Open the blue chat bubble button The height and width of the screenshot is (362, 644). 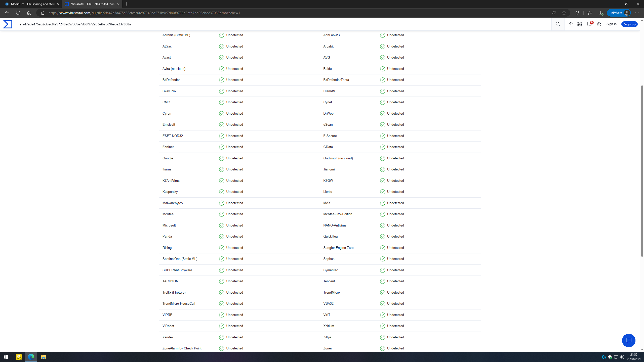point(628,340)
